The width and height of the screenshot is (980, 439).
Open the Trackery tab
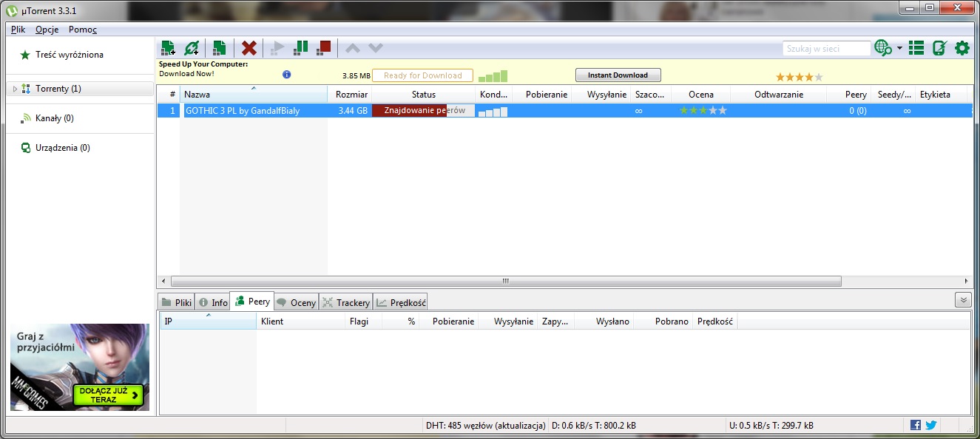click(346, 302)
